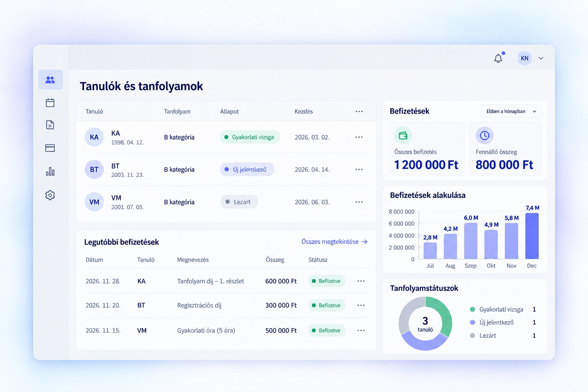The image size is (588, 392).
Task: Open the payments card icon in sidebar
Action: point(50,148)
